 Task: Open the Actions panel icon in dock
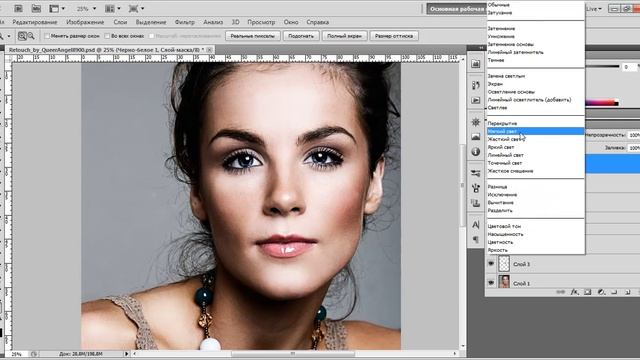tap(476, 100)
